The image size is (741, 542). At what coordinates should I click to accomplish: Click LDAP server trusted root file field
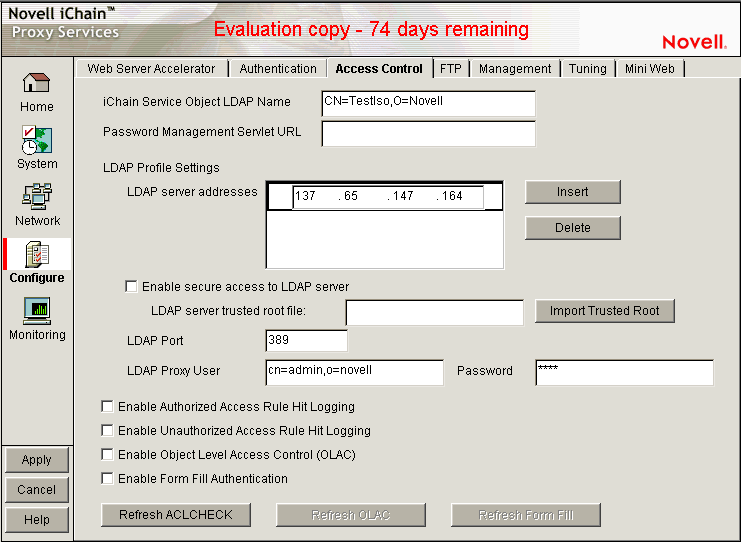click(435, 312)
